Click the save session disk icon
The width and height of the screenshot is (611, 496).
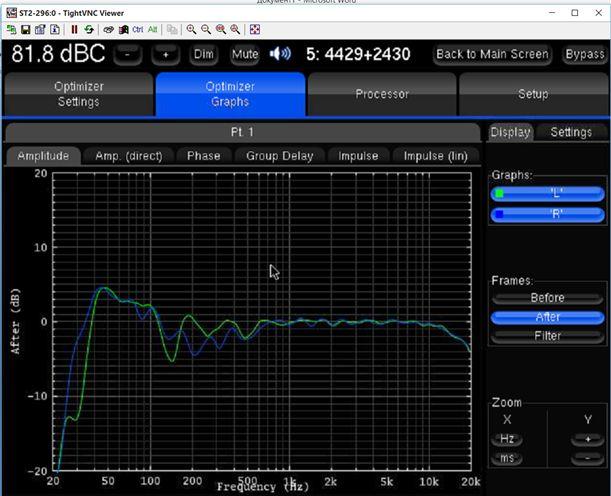[25, 29]
